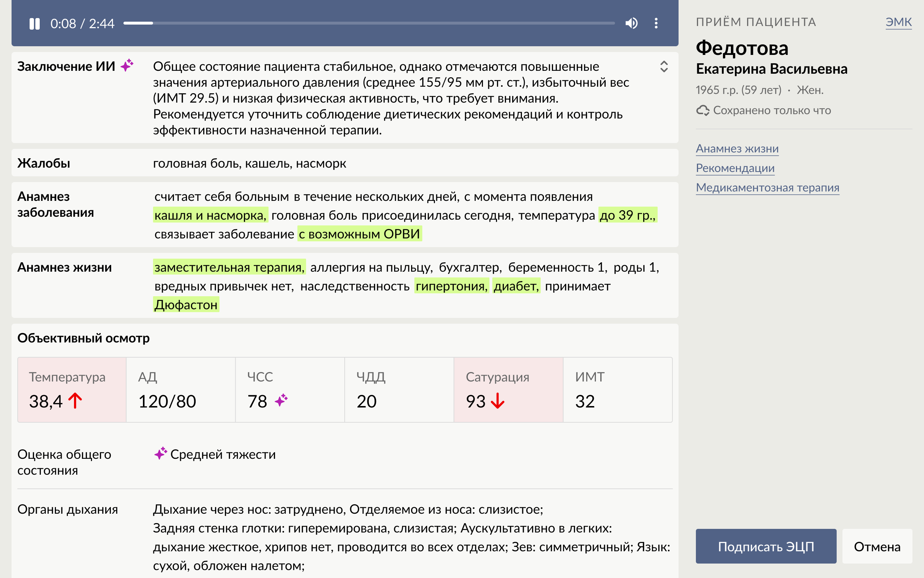Jump to Анамнез жизни link in the sidebar

coord(737,148)
